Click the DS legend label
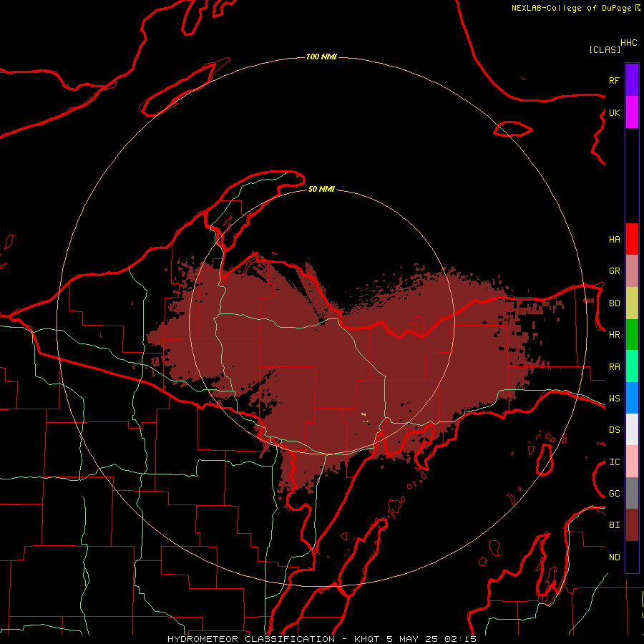The width and height of the screenshot is (644, 644). coord(614,430)
